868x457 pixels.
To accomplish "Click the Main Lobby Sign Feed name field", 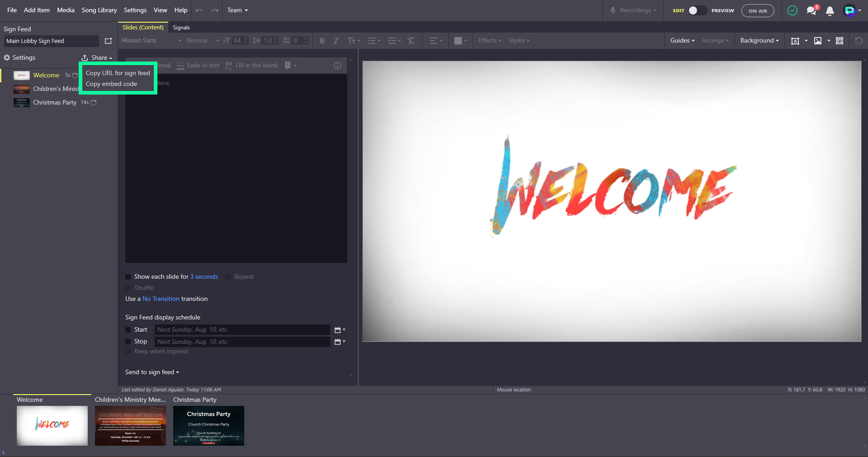I will [51, 41].
